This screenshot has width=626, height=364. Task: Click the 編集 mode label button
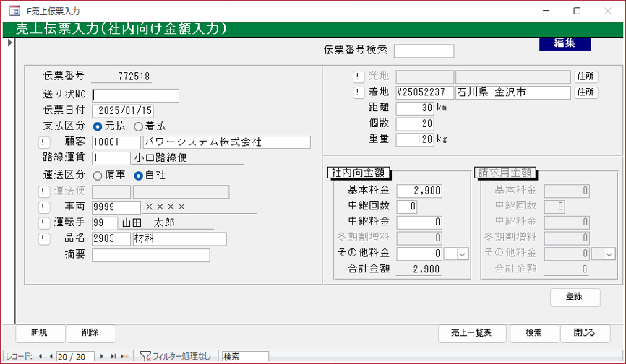[565, 43]
